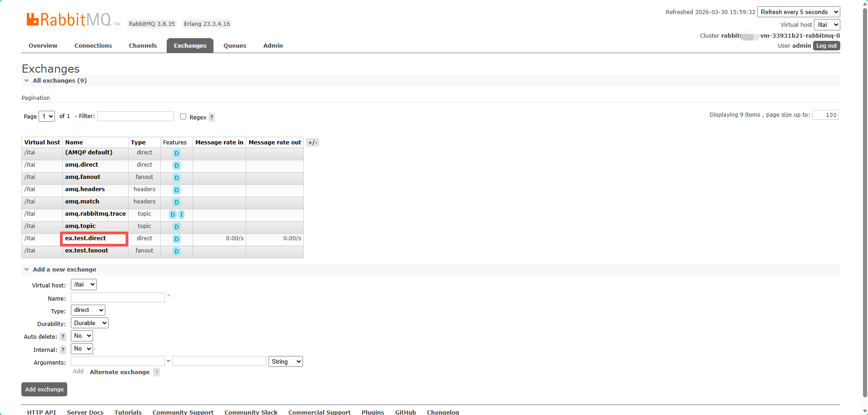Switch to the Overview tab
Screen dimensions: 868x415
click(43, 46)
